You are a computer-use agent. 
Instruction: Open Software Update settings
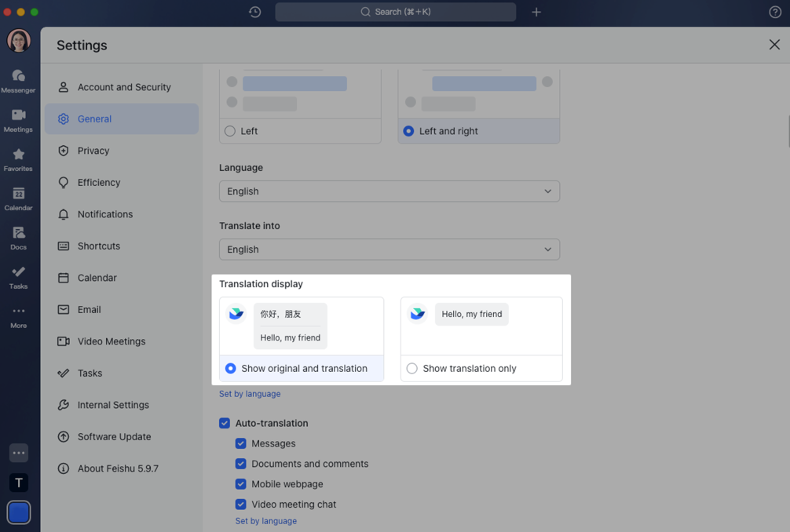click(x=122, y=436)
